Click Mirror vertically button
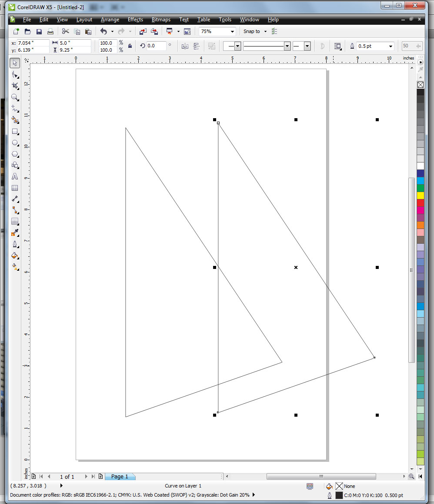 196,46
